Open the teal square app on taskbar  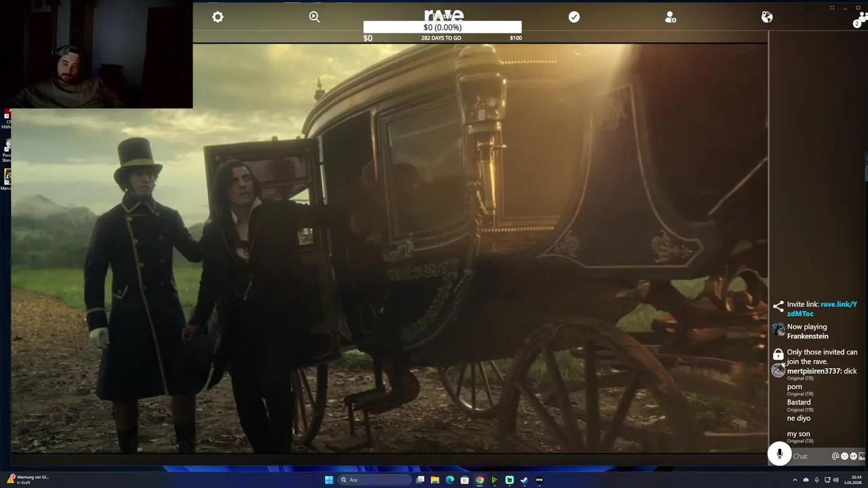[509, 480]
